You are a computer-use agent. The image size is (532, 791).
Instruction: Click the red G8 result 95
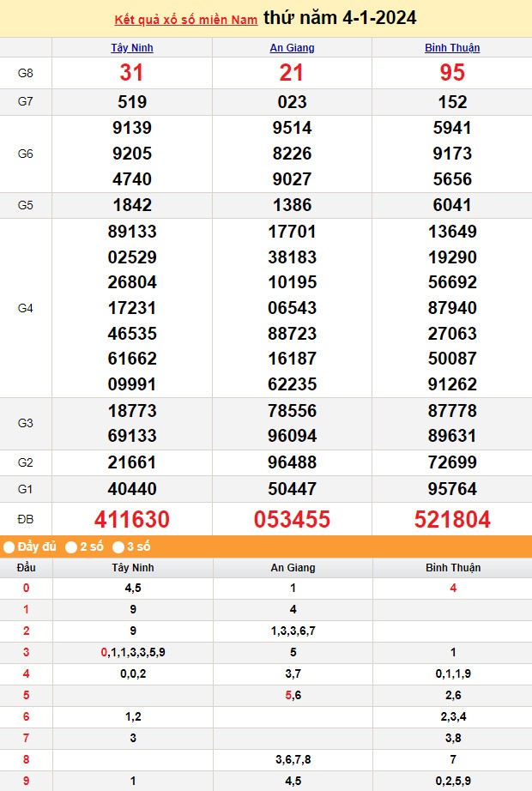click(452, 73)
